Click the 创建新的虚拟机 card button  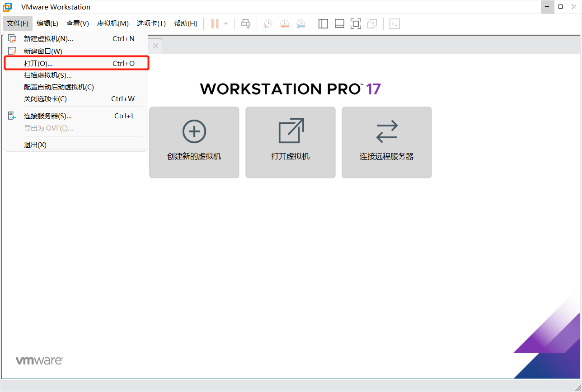pos(194,142)
